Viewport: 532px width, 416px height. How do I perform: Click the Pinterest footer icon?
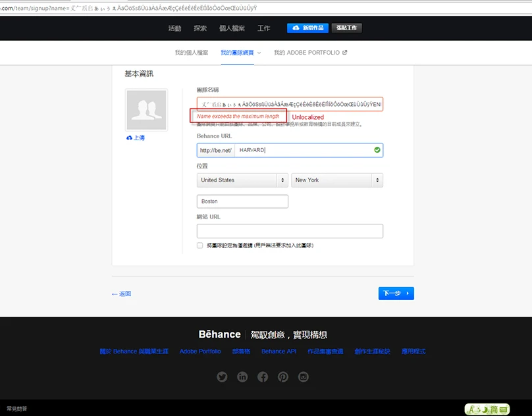[283, 377]
